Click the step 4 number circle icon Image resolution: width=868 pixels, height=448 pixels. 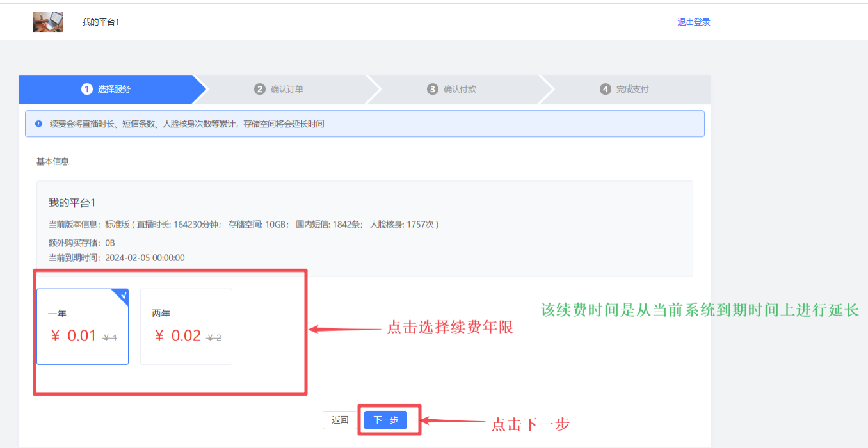point(606,90)
